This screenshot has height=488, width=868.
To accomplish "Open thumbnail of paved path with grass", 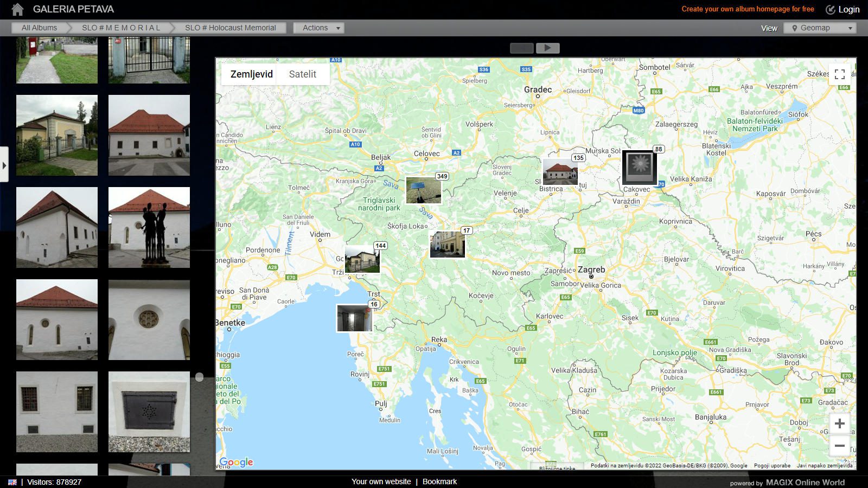I will coord(57,60).
